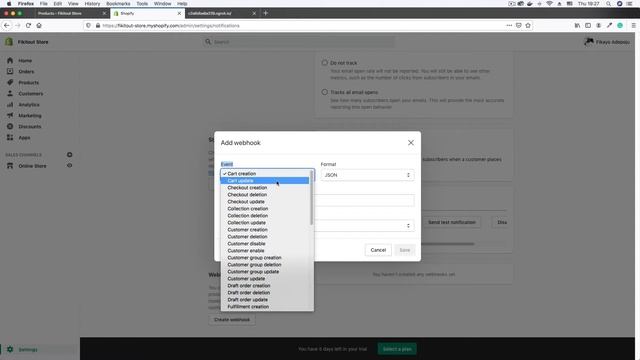Open webhook API version dropdown
Image resolution: width=640 pixels, height=360 pixels.
364,226
